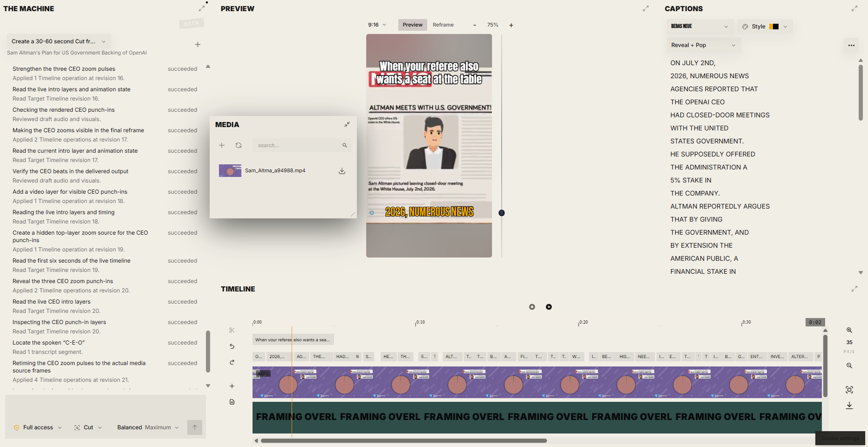This screenshot has height=447, width=868.
Task: Select the "ALTER..." caption clip in timeline
Action: (801, 357)
